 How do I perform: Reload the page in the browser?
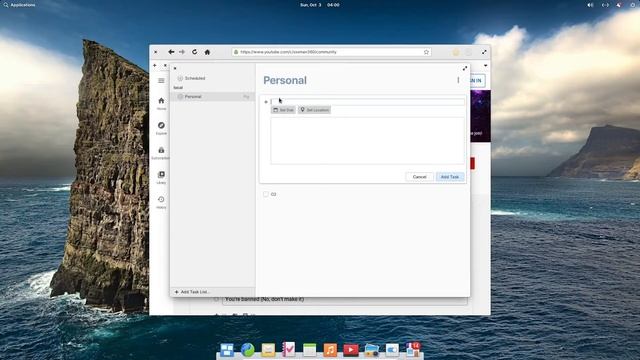tap(195, 52)
